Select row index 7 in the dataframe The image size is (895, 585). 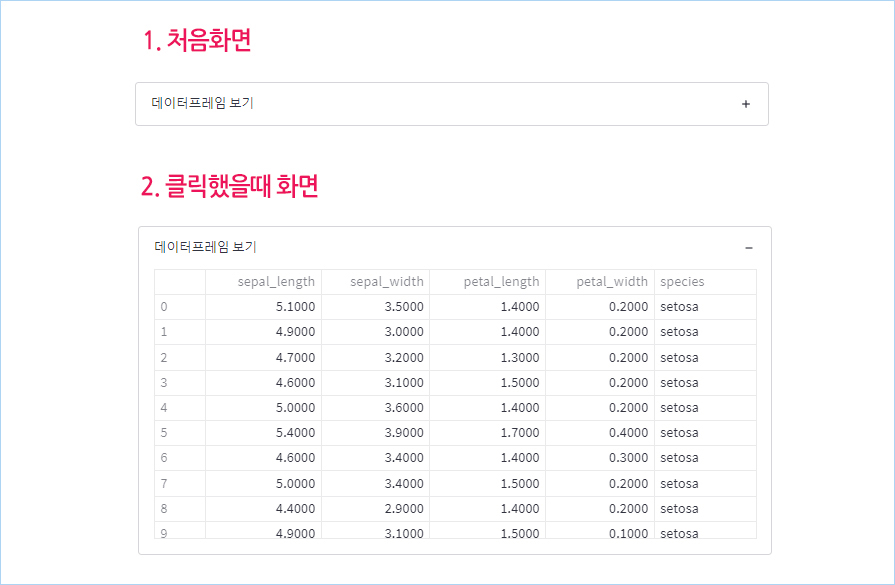click(180, 484)
